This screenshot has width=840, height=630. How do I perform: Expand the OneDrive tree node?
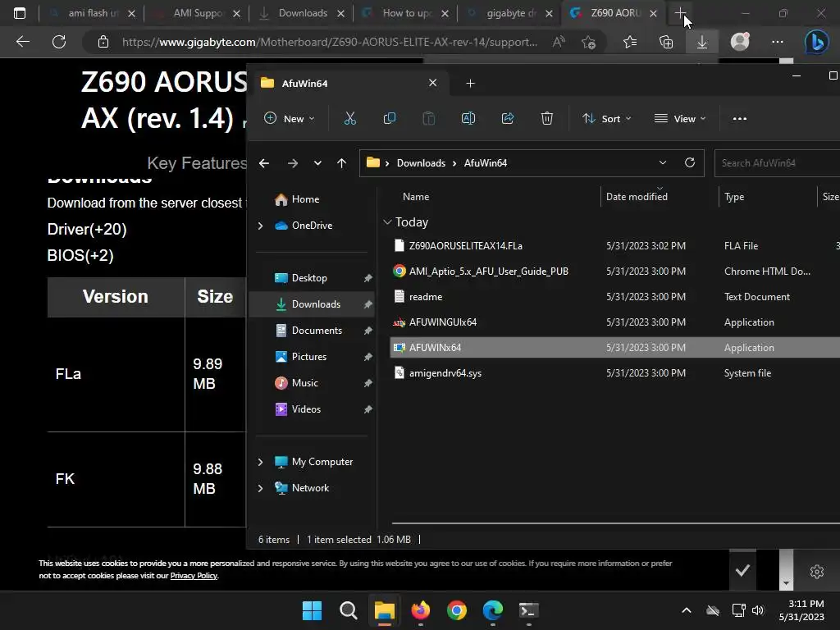(260, 226)
